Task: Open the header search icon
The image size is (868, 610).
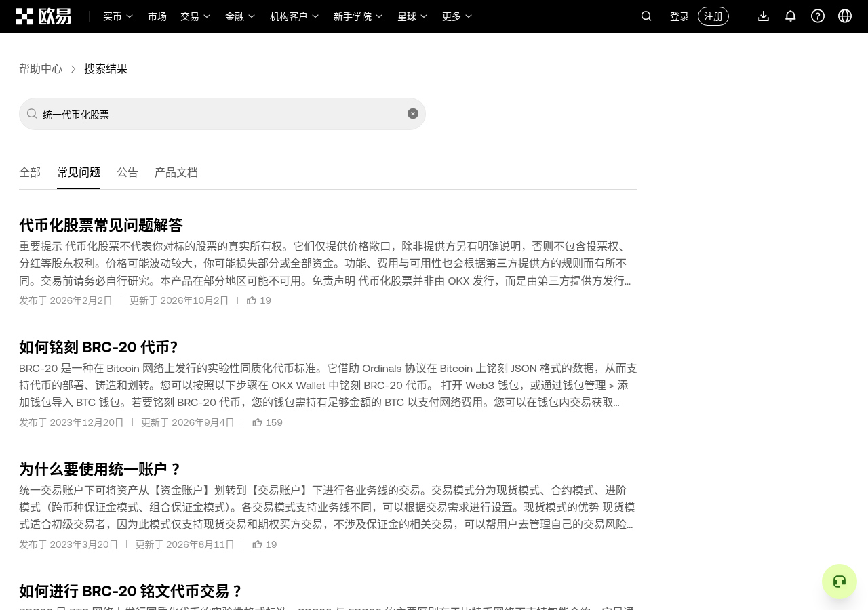Action: (646, 16)
